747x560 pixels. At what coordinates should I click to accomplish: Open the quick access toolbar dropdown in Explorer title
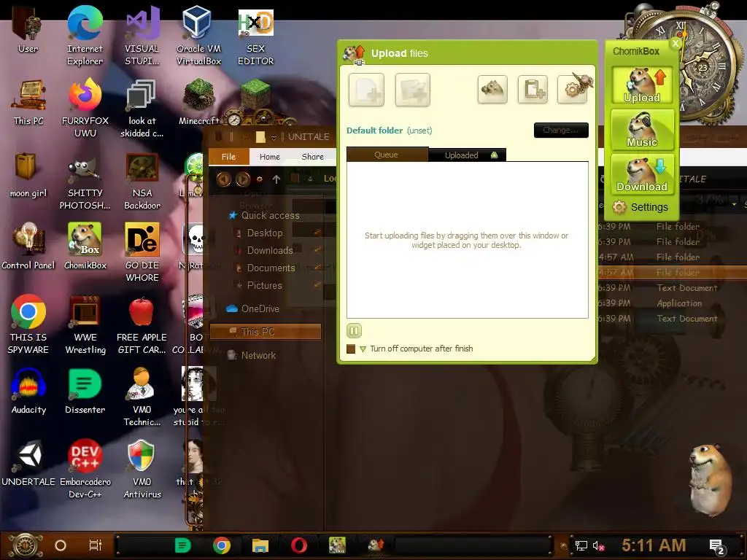[x=274, y=138]
